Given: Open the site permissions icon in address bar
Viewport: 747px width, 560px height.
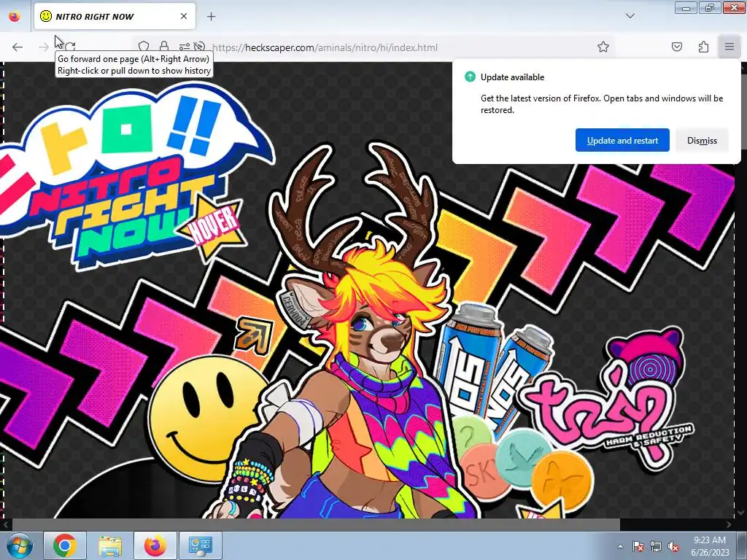Looking at the screenshot, I should point(184,47).
